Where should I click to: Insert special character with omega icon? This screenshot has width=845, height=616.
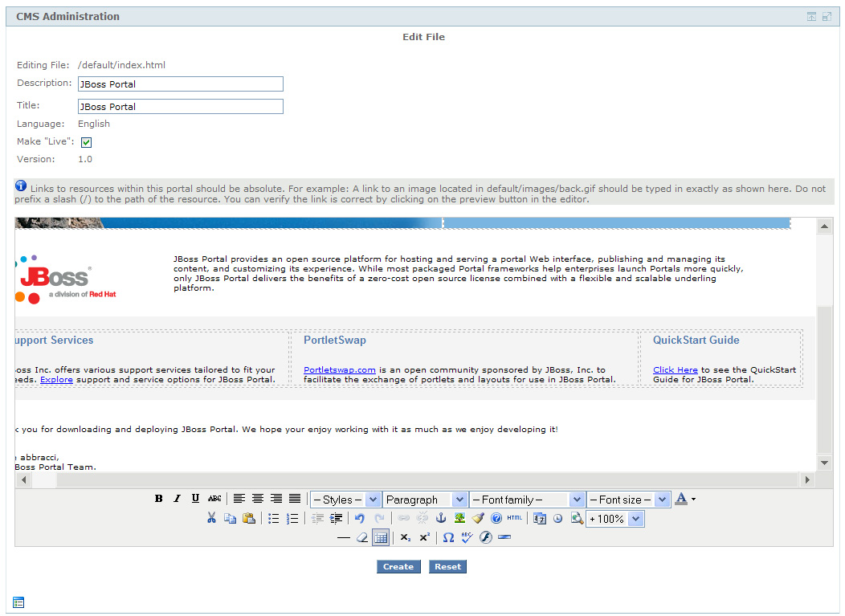pos(448,537)
